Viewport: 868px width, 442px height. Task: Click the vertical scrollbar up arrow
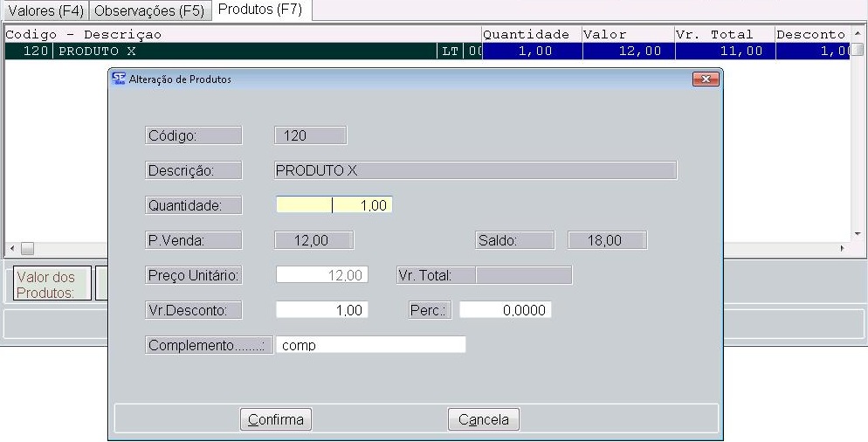(858, 33)
